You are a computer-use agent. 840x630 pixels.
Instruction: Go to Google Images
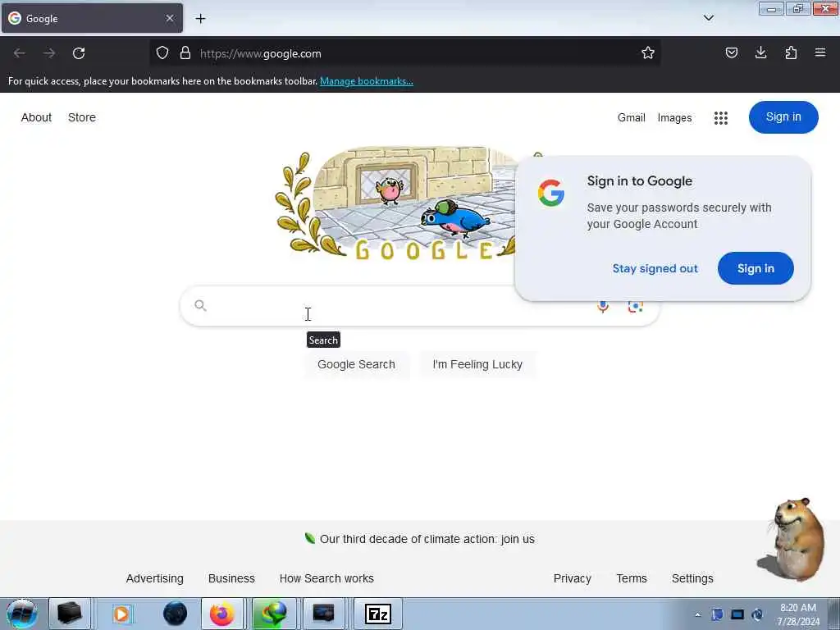(x=674, y=117)
